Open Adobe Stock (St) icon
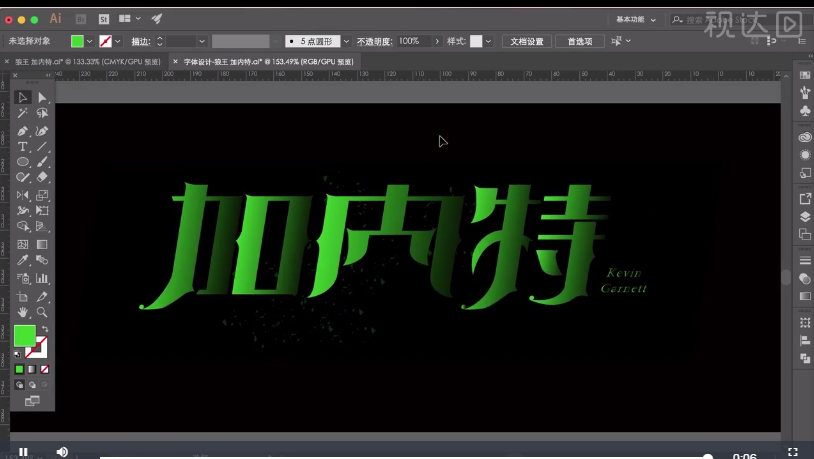814x459 pixels. (104, 19)
